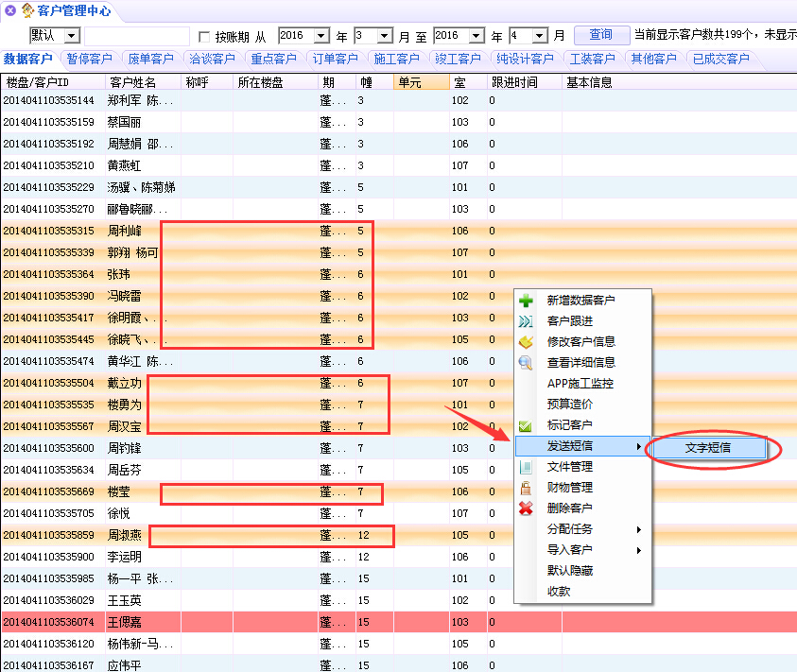
Task: Click the edit icon beside 修改客户信息
Action: [x=526, y=342]
